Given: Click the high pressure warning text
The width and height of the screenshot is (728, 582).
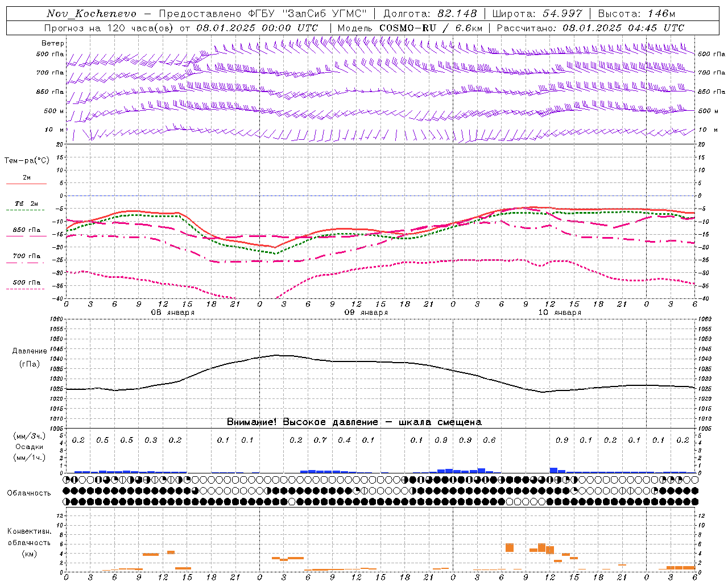Looking at the screenshot, I should [x=354, y=422].
